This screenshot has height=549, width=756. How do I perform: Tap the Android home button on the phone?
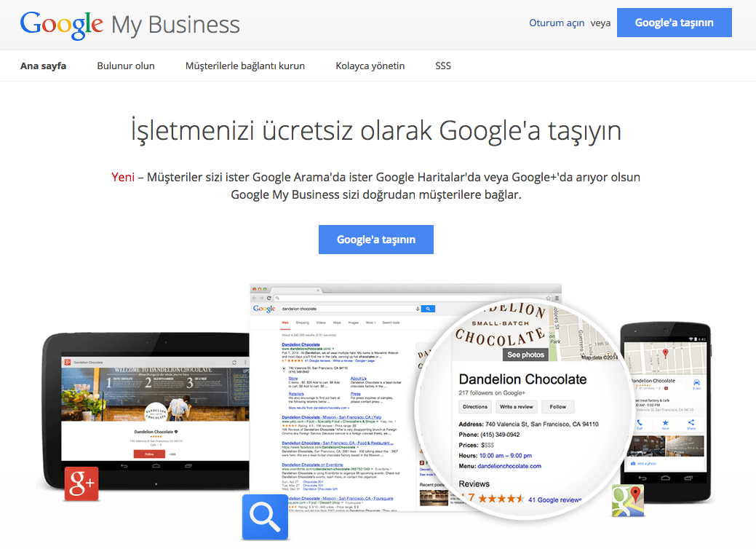click(665, 478)
